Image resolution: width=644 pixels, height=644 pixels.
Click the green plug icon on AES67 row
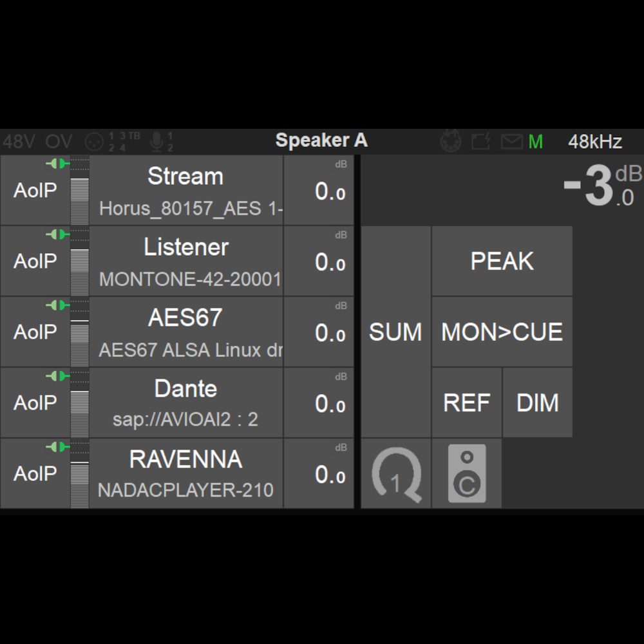click(x=58, y=305)
